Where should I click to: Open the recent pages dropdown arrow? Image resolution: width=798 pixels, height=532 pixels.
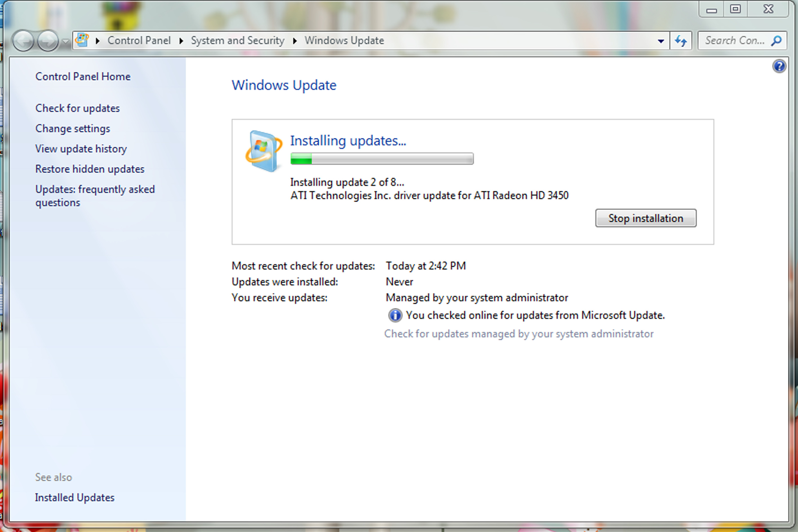tap(65, 41)
